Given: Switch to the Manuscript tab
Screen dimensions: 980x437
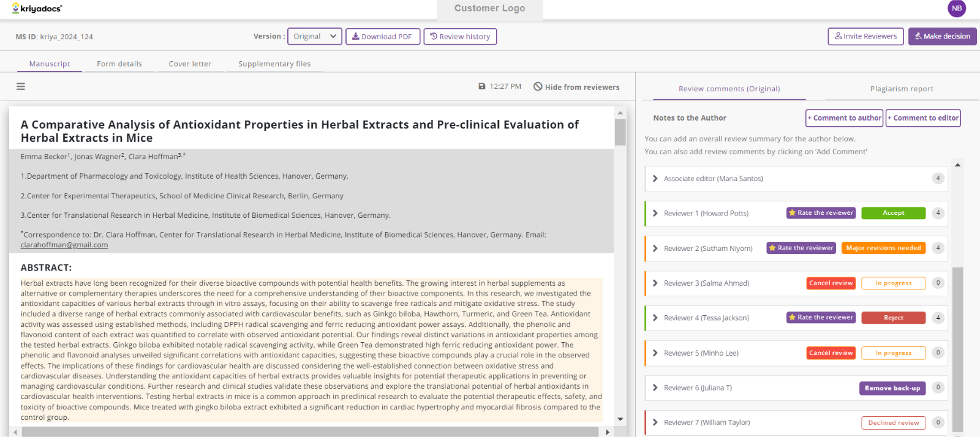Looking at the screenshot, I should point(50,64).
